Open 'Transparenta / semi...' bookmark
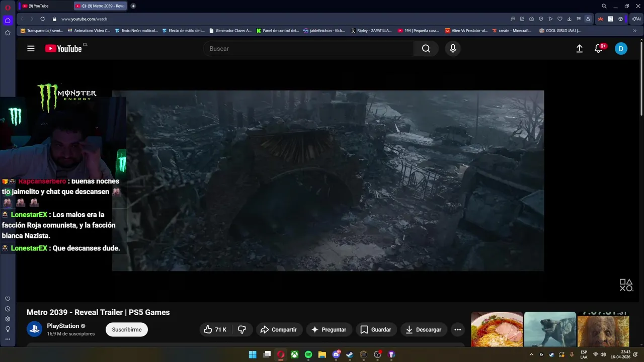 pyautogui.click(x=41, y=31)
